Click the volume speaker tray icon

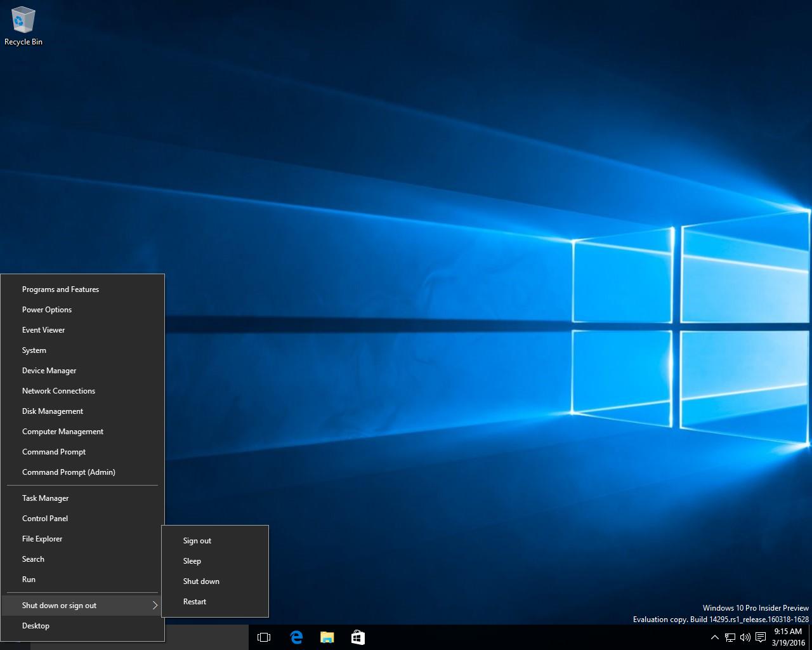[745, 637]
